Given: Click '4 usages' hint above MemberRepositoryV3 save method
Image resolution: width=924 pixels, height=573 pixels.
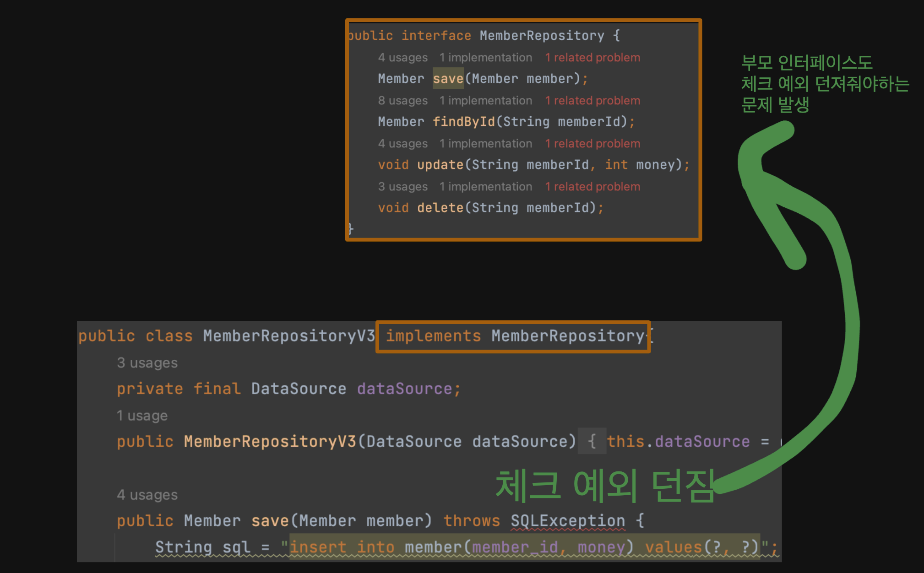Looking at the screenshot, I should click(x=147, y=495).
